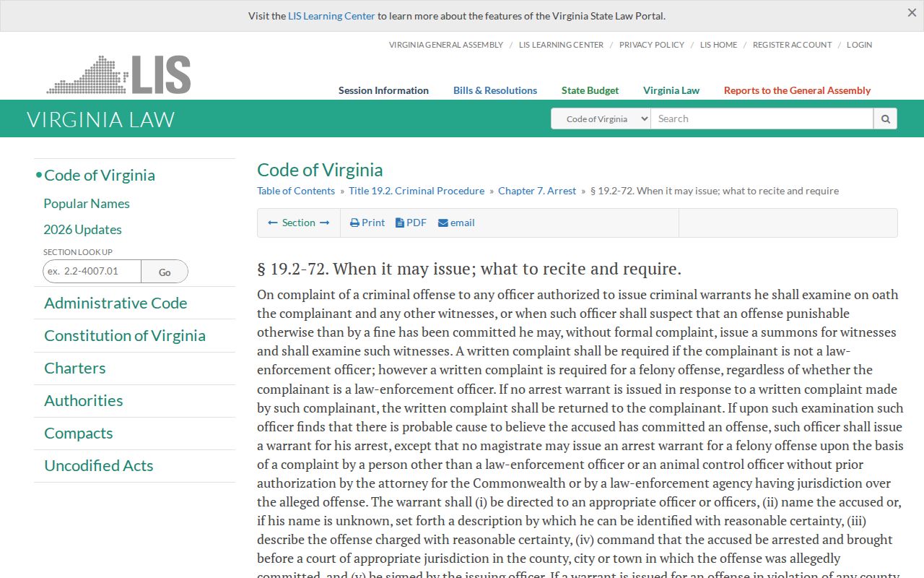
Task: Download the section as PDF
Action: click(x=411, y=223)
